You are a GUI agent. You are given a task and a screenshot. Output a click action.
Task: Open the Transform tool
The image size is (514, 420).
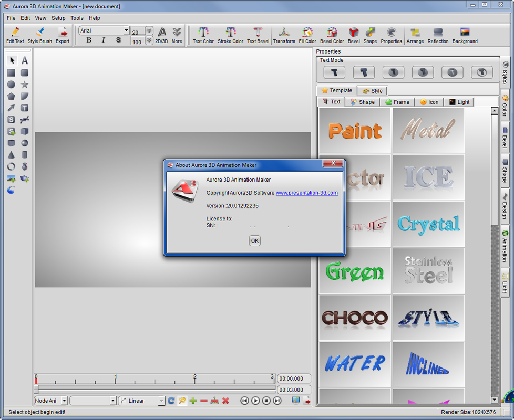(x=284, y=35)
